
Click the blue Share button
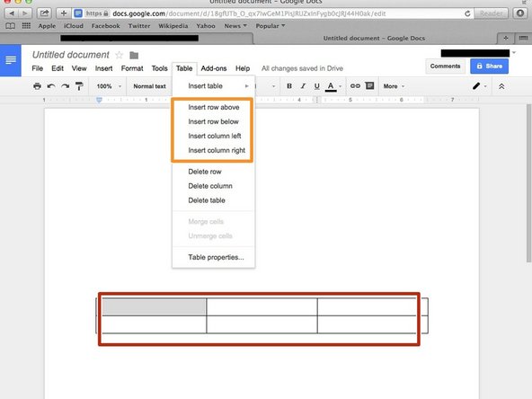click(489, 66)
